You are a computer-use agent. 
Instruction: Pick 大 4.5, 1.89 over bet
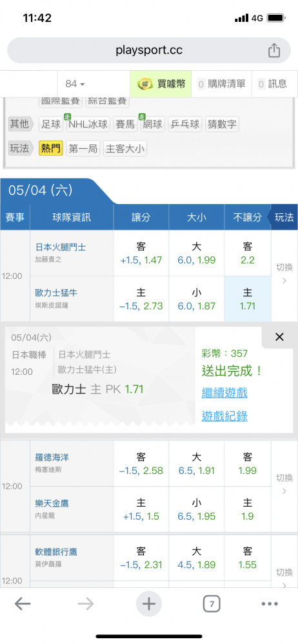(x=196, y=558)
